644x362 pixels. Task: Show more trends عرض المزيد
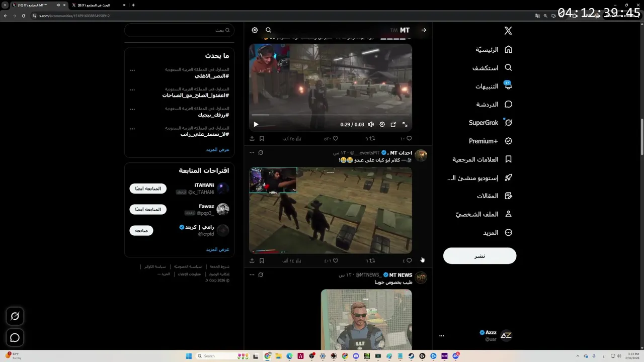(217, 149)
